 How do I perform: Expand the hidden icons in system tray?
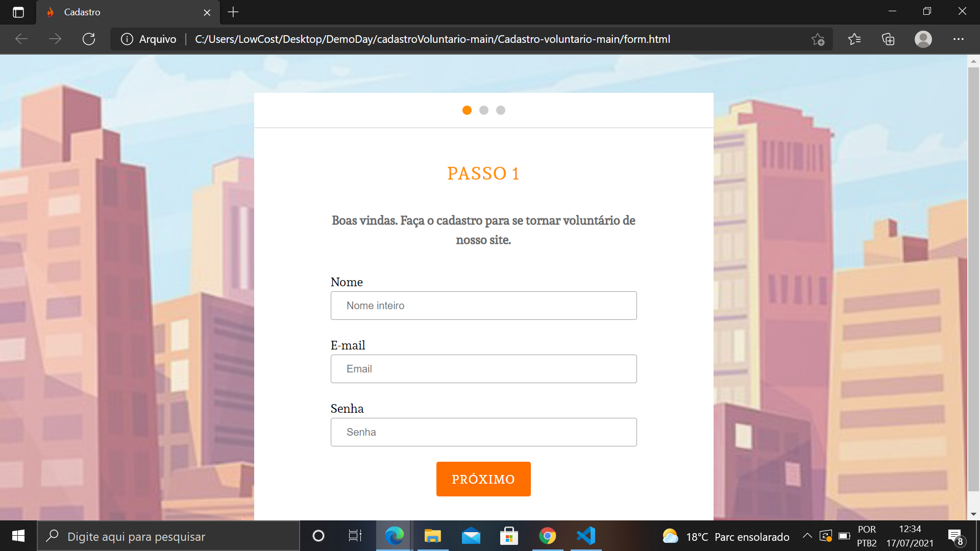[807, 536]
